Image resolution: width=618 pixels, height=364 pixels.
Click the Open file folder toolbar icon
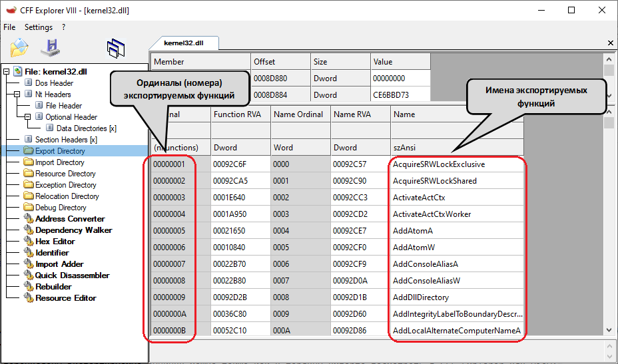click(x=19, y=48)
